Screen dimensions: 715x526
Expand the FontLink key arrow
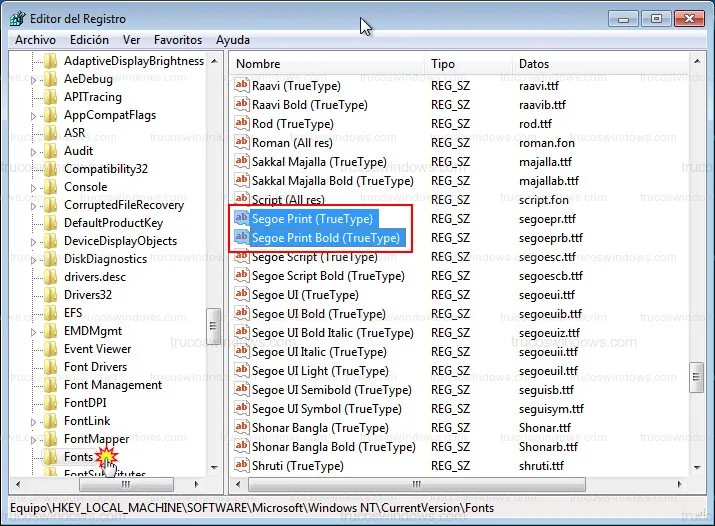click(x=34, y=421)
